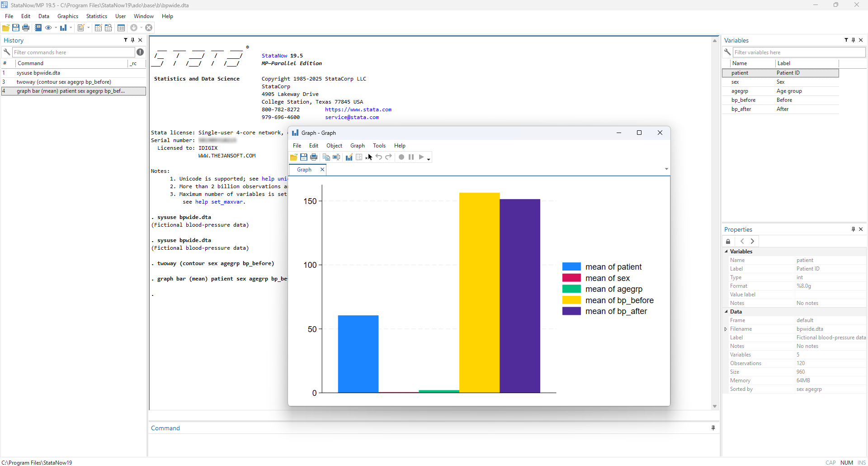Go to next variable arrow in Properties
Viewport: 868px width, 466px height.
(753, 242)
